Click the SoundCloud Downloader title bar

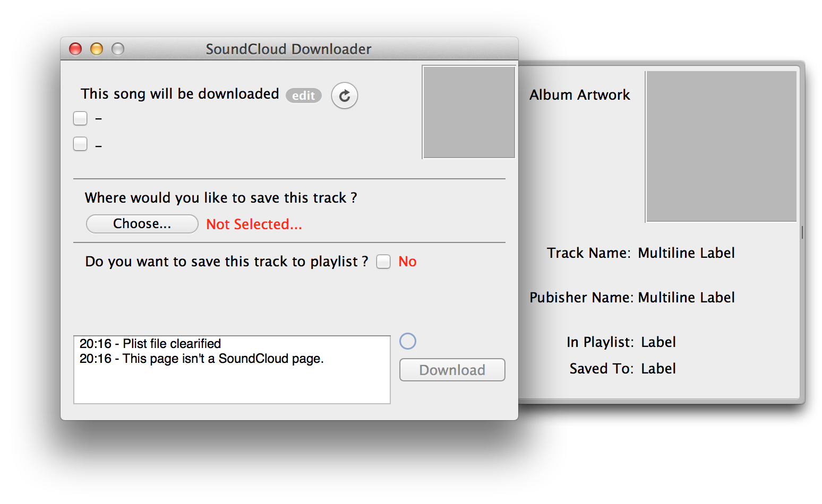click(x=288, y=49)
